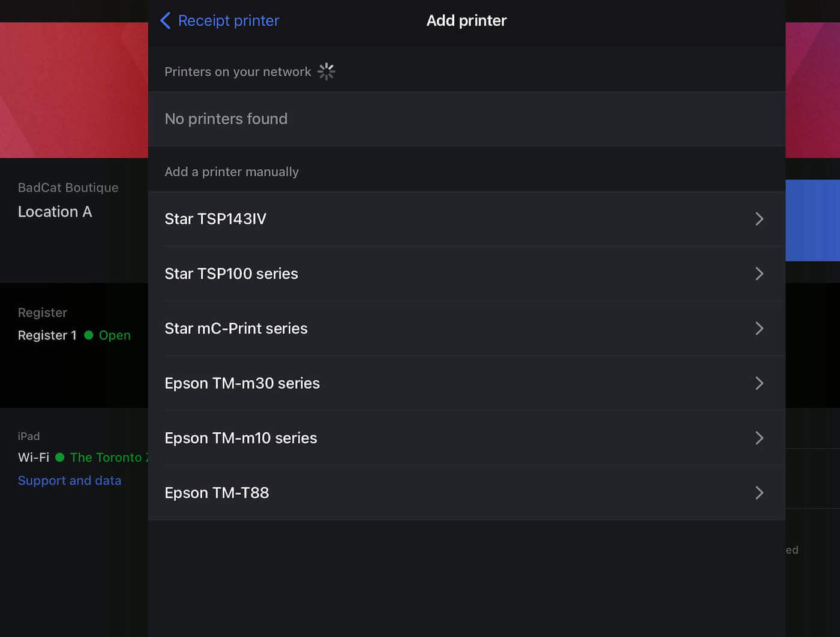Choose the 'Star mC-Print series' label
Screen dimensions: 840x637
click(236, 328)
